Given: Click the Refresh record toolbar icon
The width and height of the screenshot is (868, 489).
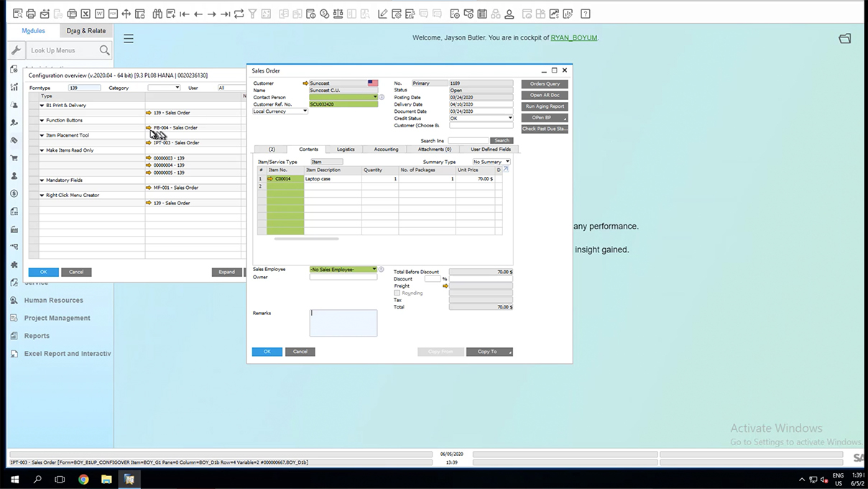Looking at the screenshot, I should 239,14.
